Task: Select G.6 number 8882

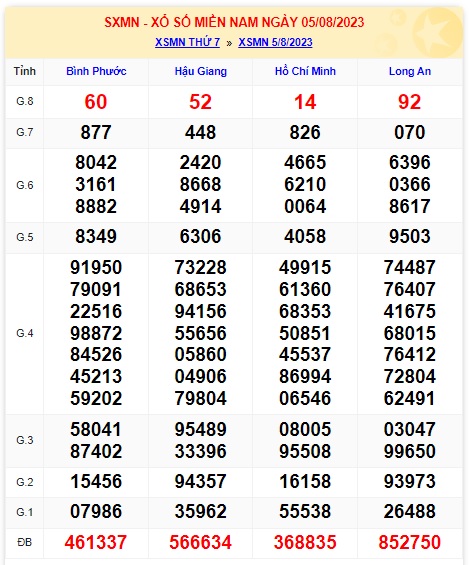Action: click(x=96, y=206)
